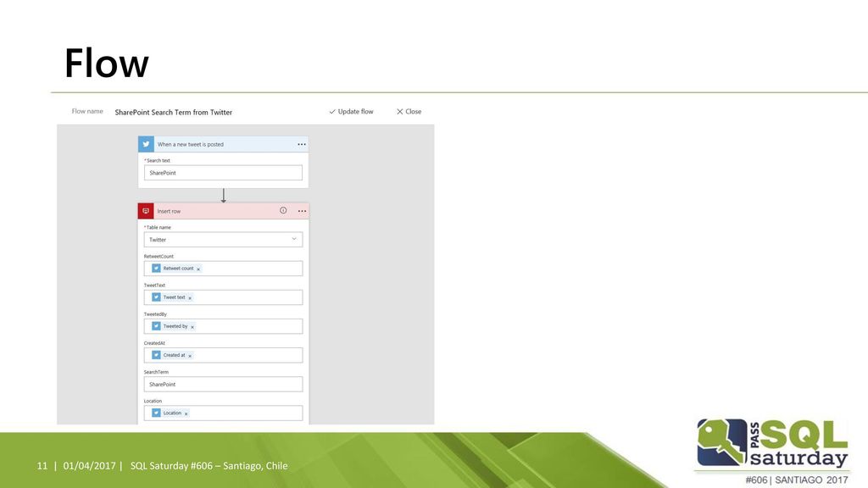Click the Twitter icon in the Retweet count token
The height and width of the screenshot is (488, 868).
156,269
